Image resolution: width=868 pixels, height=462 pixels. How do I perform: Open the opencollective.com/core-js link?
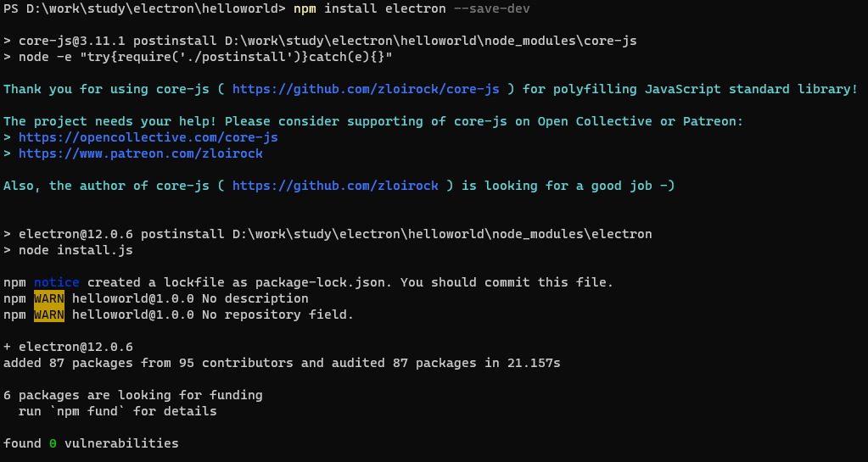(x=148, y=137)
